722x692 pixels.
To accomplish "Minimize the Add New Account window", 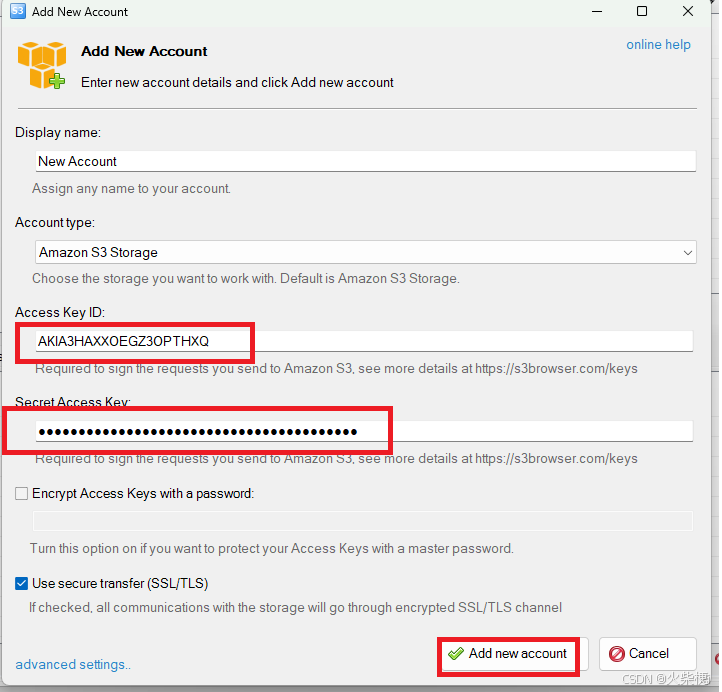I will point(597,11).
